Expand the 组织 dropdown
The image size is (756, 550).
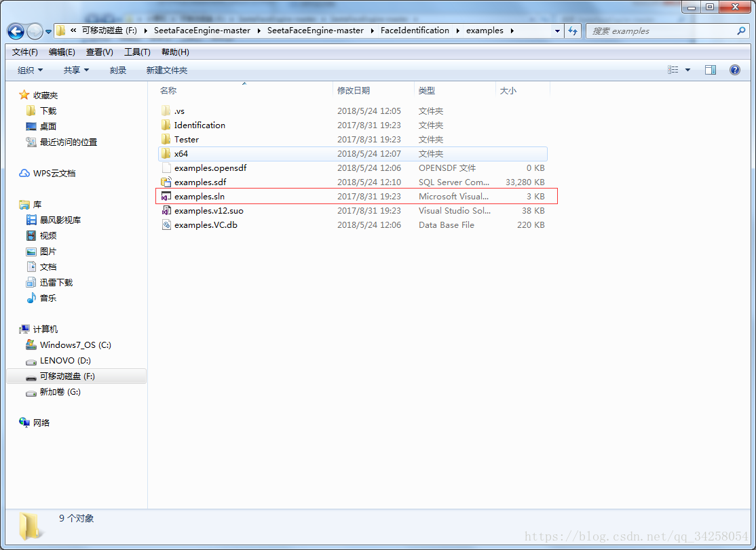pyautogui.click(x=30, y=71)
